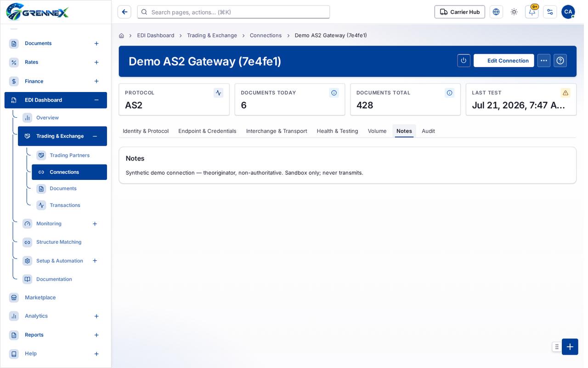Click the drag handle beside plus button
This screenshot has width=588, height=368.
coord(557,347)
